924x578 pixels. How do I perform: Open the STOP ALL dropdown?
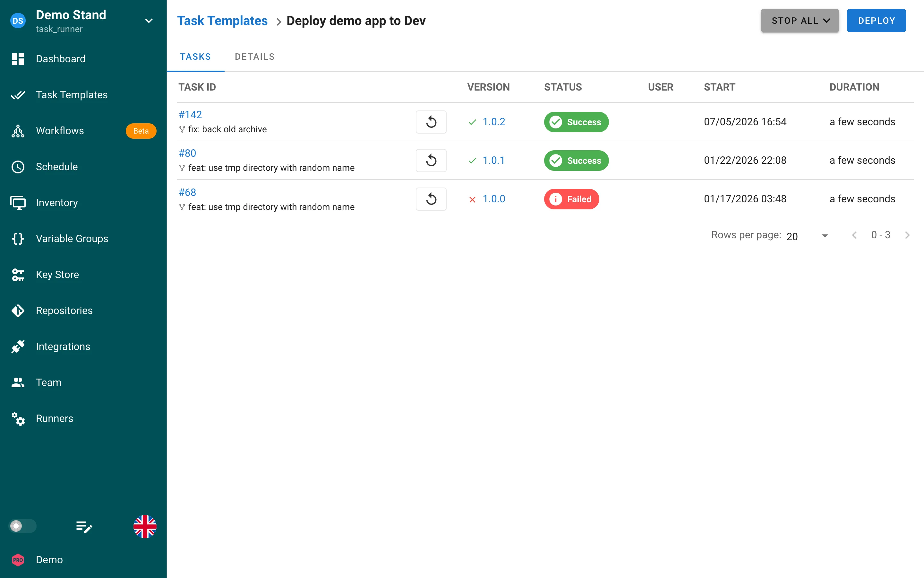point(800,21)
